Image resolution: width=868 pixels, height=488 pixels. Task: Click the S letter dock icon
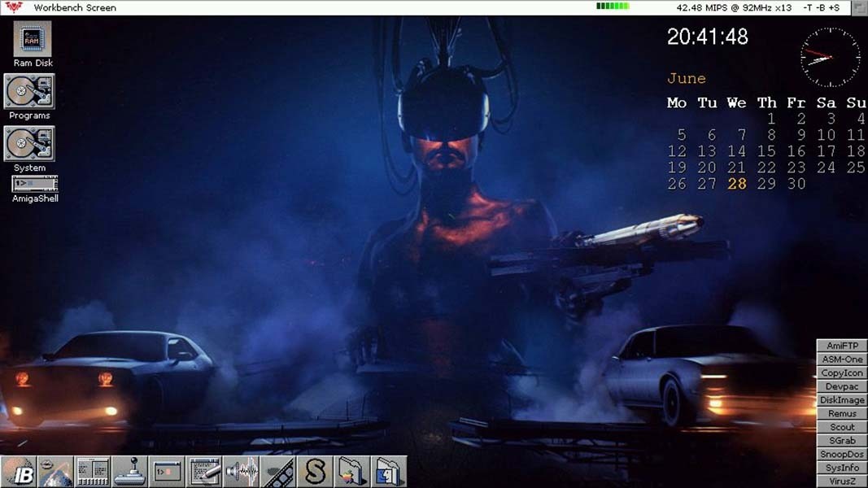(315, 472)
